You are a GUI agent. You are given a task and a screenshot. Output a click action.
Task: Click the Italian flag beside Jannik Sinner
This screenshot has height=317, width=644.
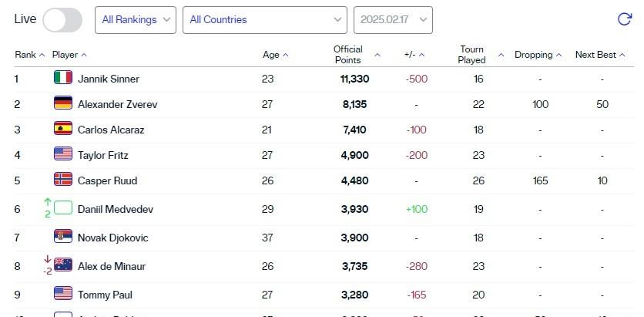point(63,79)
